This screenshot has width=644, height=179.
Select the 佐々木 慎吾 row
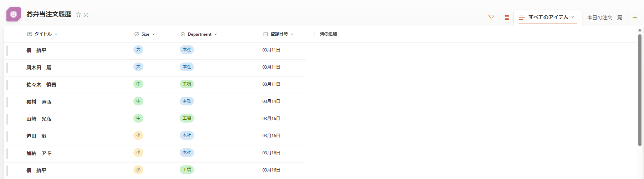click(x=154, y=85)
